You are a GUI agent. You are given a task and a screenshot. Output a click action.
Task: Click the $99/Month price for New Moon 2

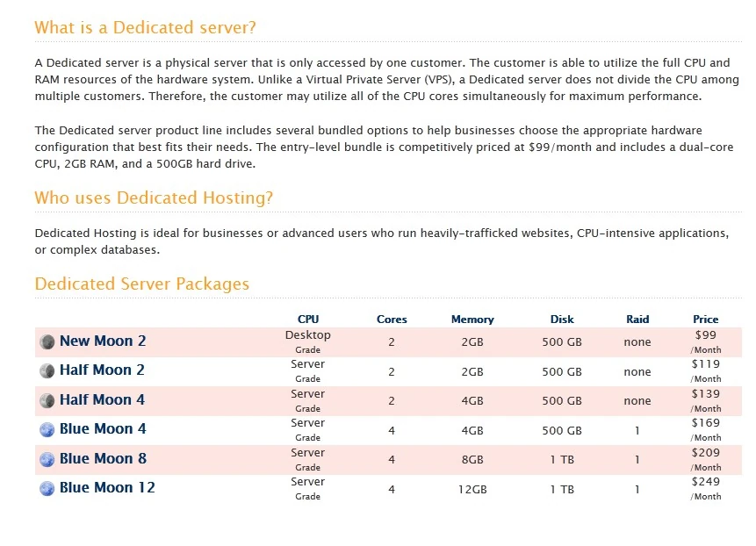tap(706, 341)
